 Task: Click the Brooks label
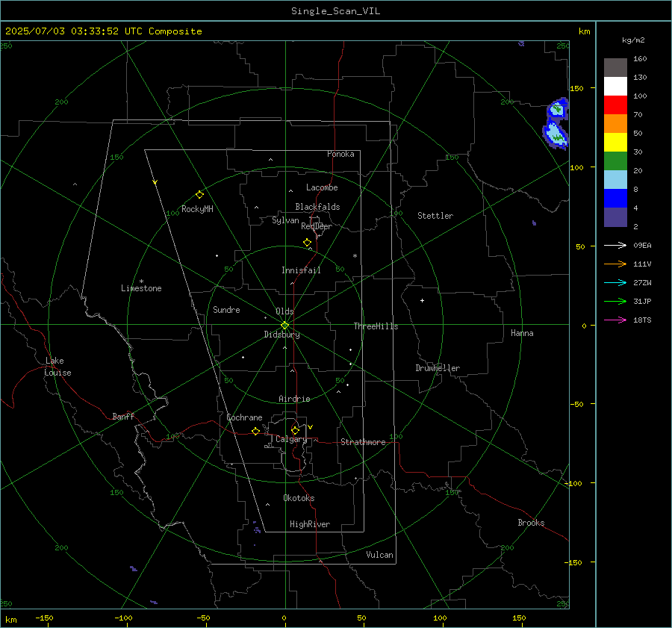pos(531,523)
